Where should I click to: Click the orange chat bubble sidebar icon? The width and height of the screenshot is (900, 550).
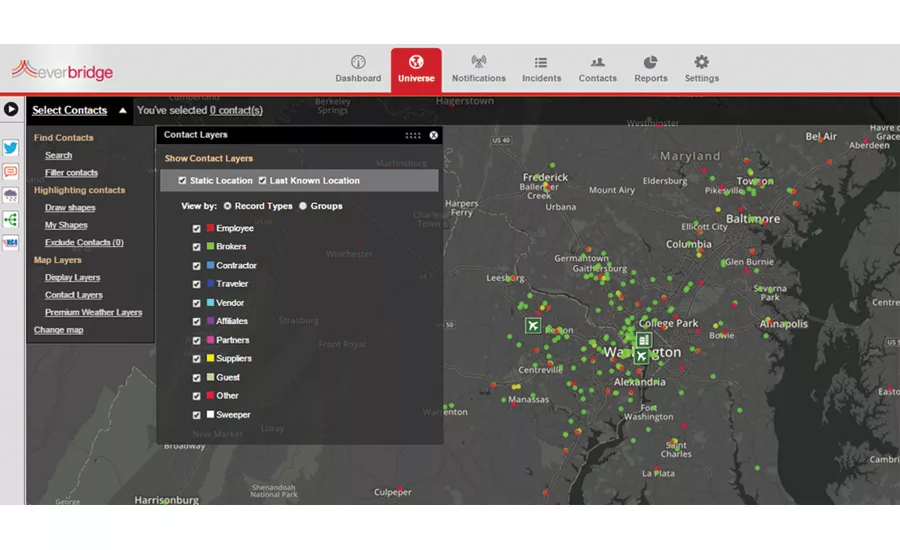11,172
